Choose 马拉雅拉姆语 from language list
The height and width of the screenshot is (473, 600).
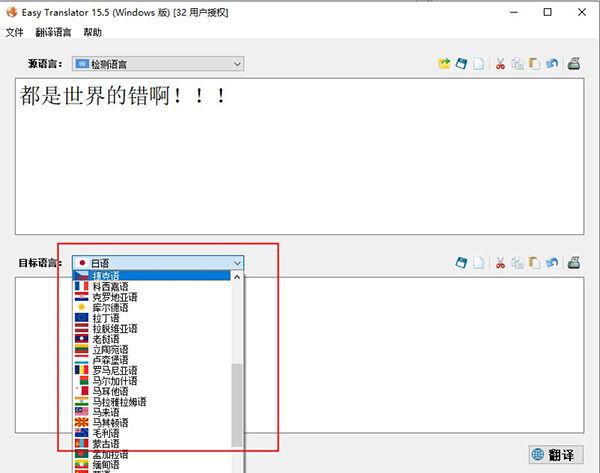click(152, 402)
